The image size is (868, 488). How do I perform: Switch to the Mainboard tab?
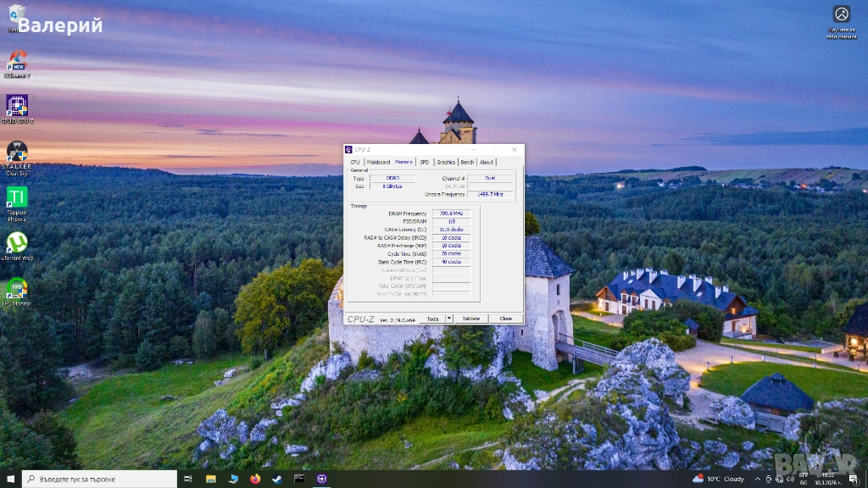(x=378, y=162)
